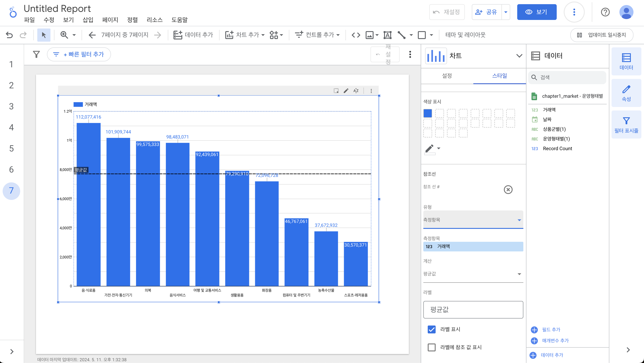
Task: Open the help question mark icon
Action: [605, 12]
